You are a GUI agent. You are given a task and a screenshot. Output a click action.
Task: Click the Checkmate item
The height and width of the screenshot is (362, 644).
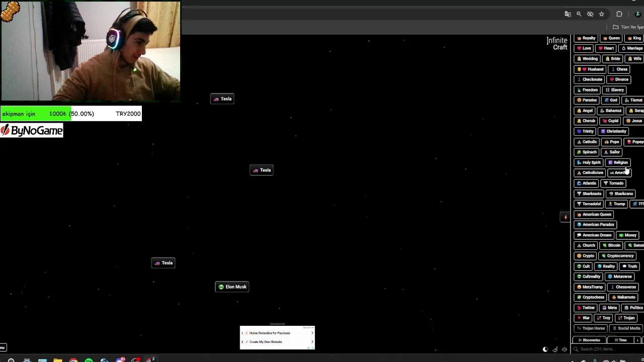589,79
